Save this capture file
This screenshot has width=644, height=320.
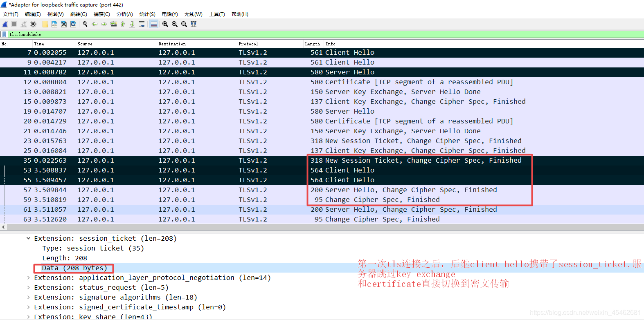[x=54, y=24]
